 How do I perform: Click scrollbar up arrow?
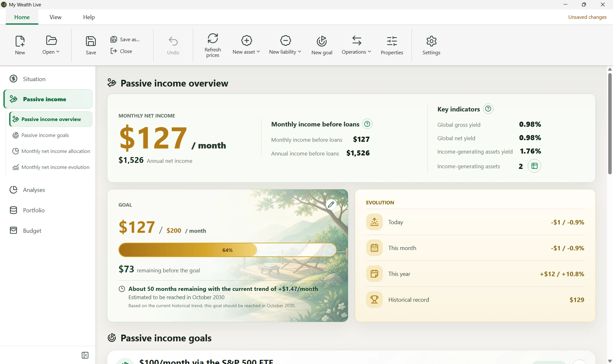610,69
